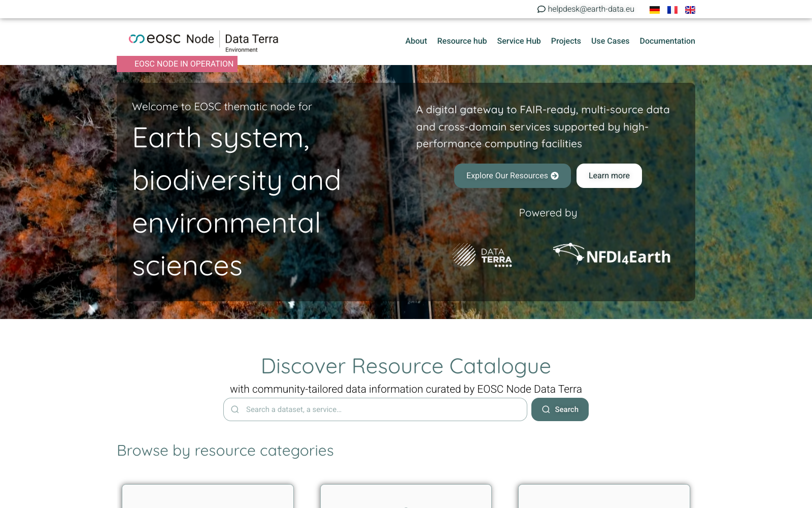Screen dimensions: 812x508
Task: Email helpdesk@earth-data.eu link
Action: click(591, 9)
